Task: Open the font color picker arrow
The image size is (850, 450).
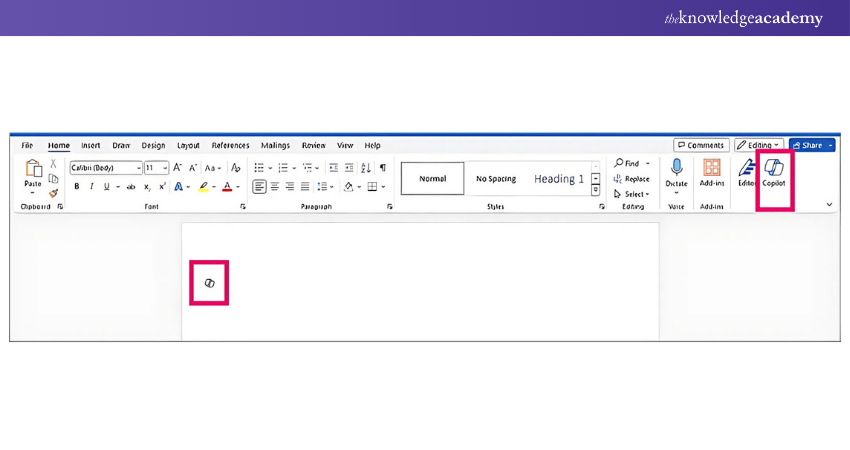Action: [x=239, y=187]
